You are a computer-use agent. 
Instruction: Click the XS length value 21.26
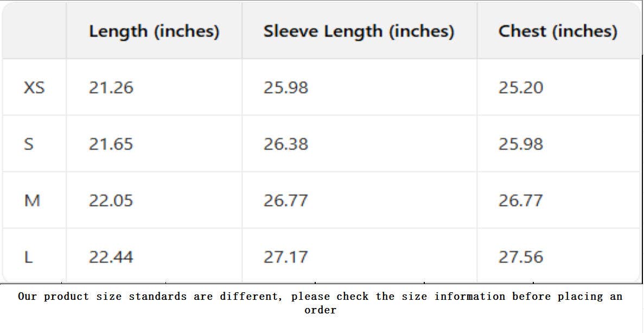tap(111, 87)
